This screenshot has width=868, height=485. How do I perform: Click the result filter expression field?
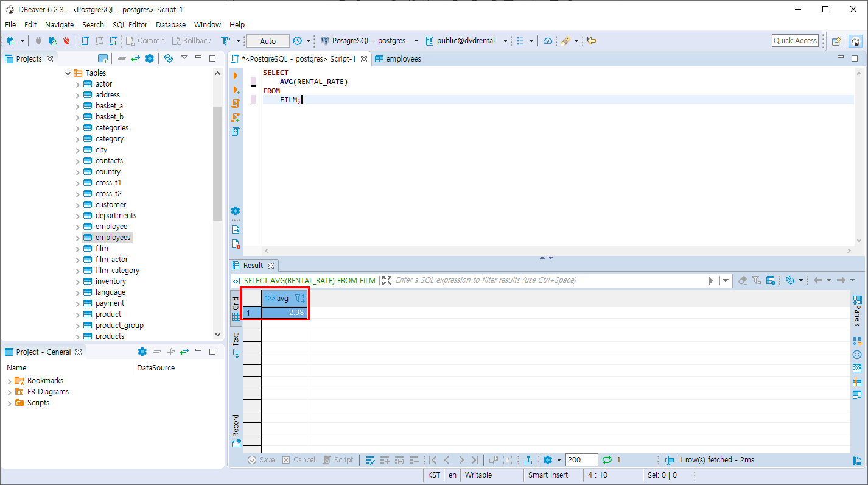[x=550, y=280]
